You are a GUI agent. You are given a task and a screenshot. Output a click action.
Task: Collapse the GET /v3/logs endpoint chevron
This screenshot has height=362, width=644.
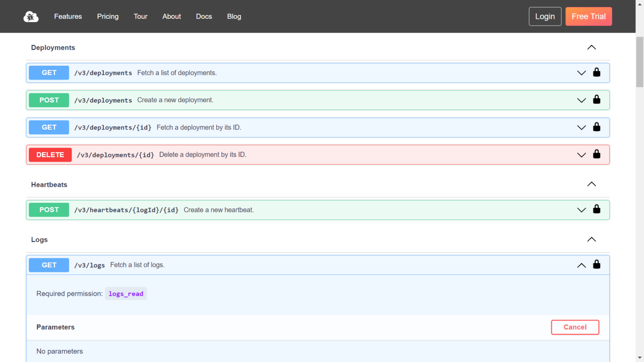click(581, 265)
